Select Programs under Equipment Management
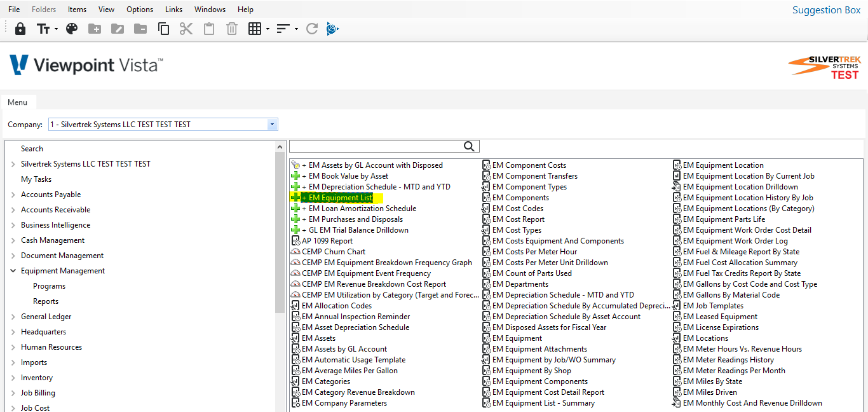868x412 pixels. pyautogui.click(x=50, y=286)
